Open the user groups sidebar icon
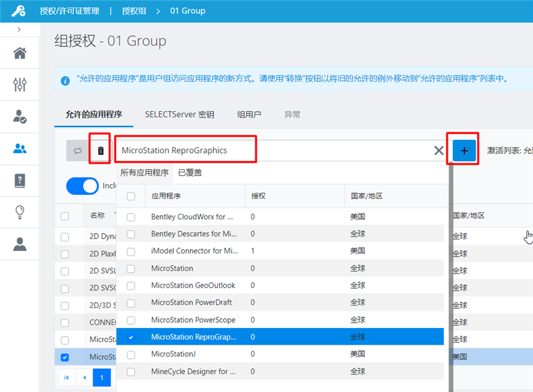This screenshot has width=533, height=392. [x=20, y=148]
